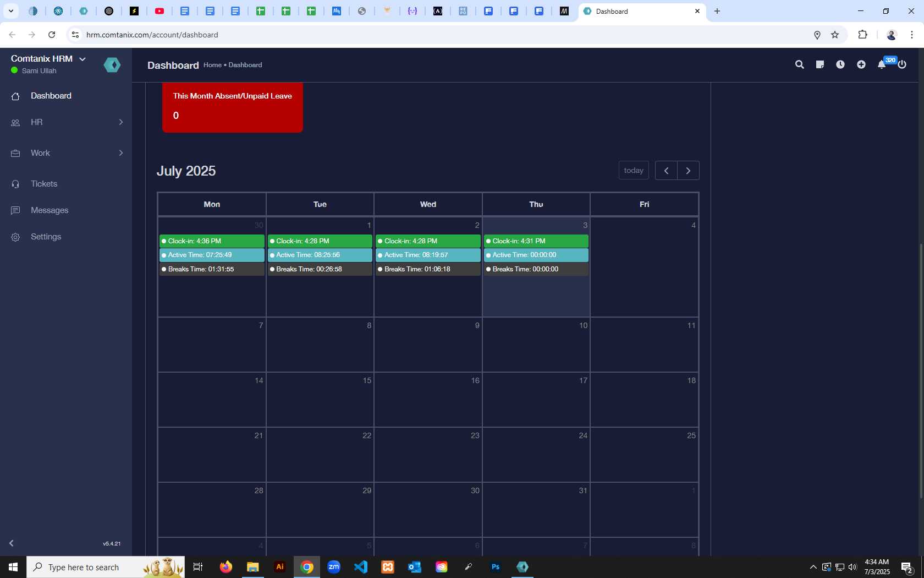924x578 pixels.
Task: Open This Month Absent/Unpaid Leave card
Action: point(232,107)
